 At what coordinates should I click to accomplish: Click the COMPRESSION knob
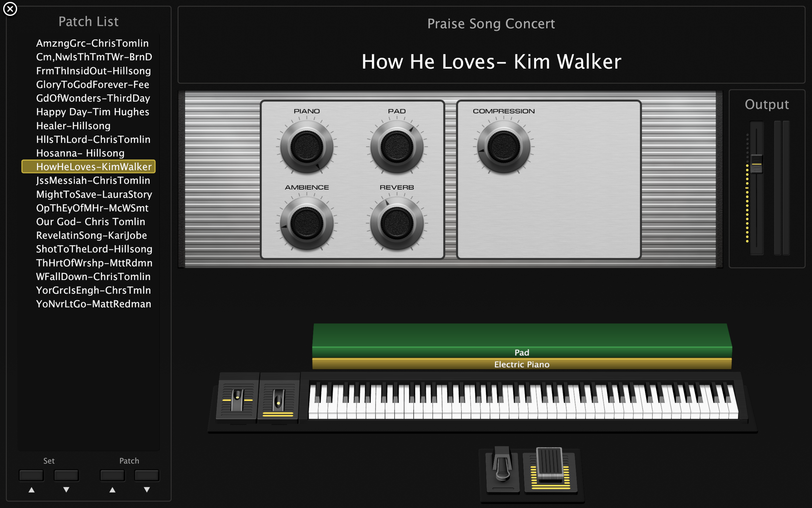pos(503,147)
